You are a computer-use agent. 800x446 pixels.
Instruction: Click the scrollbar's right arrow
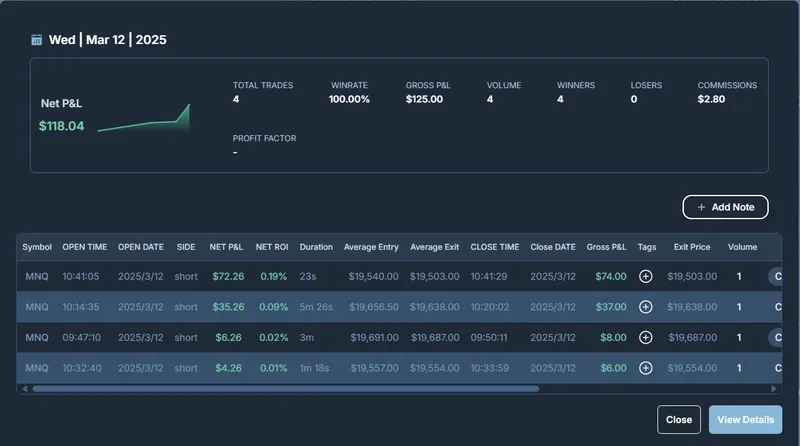[x=774, y=389]
